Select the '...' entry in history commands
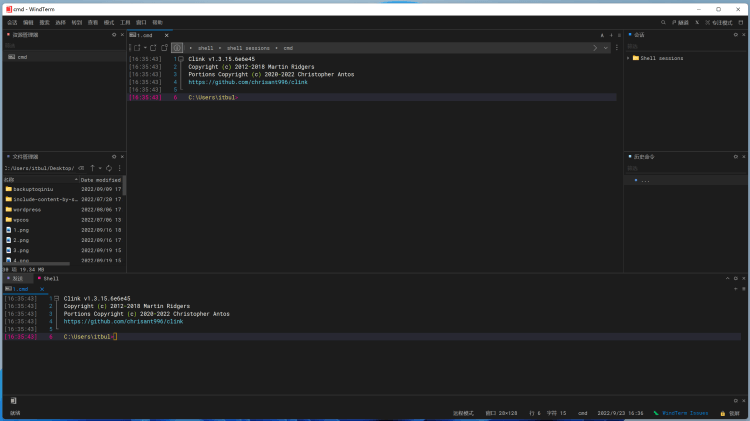The image size is (750, 421). tap(685, 180)
